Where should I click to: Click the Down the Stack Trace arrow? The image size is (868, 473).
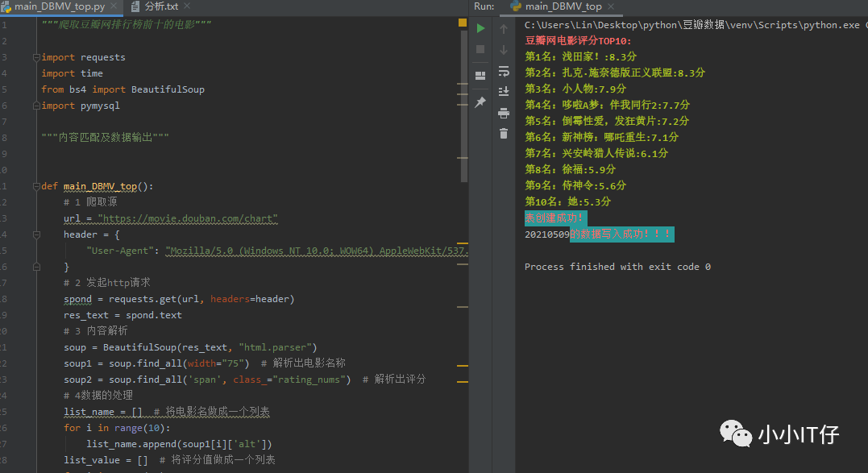503,50
